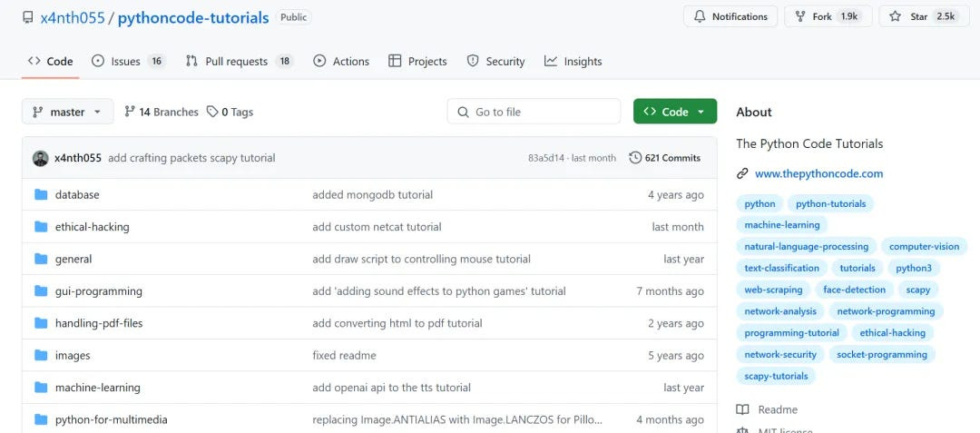Viewport: 980px width, 433px height.
Task: Click the Projects table icon
Action: tap(395, 61)
